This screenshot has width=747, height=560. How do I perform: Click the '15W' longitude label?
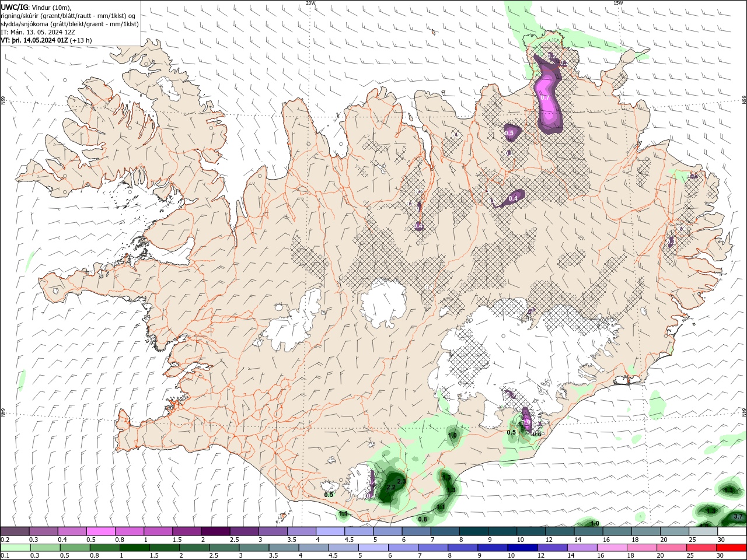618,3
